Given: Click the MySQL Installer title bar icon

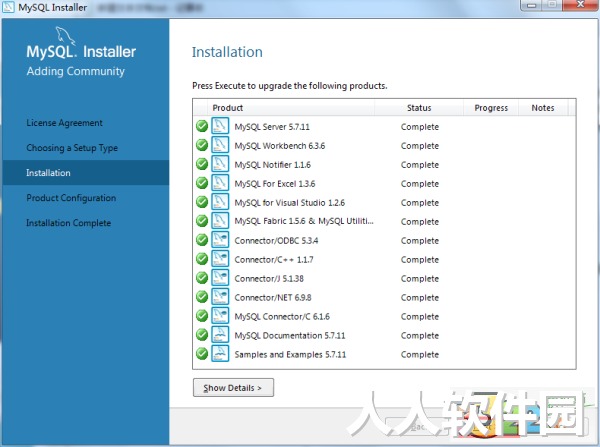Looking at the screenshot, I should (x=8, y=7).
